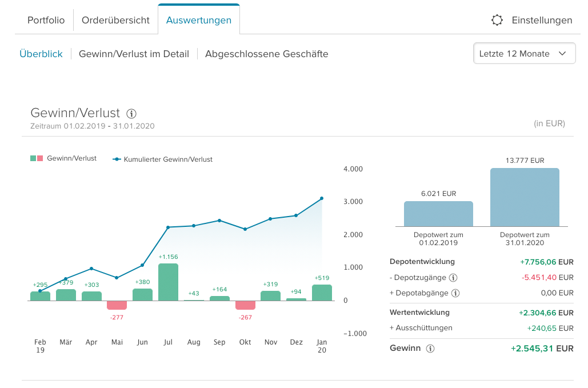Image resolution: width=588 pixels, height=388 pixels.
Task: Switch to the Orderübersicht tab
Action: pyautogui.click(x=115, y=20)
